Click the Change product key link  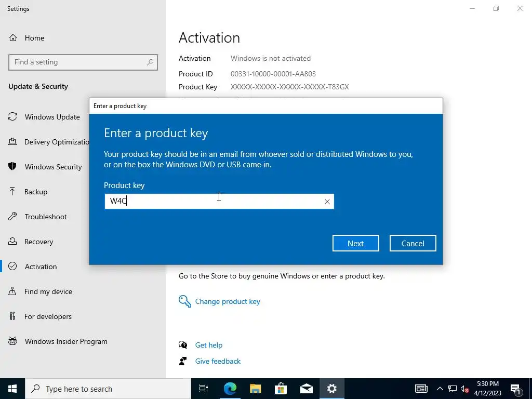pyautogui.click(x=228, y=301)
